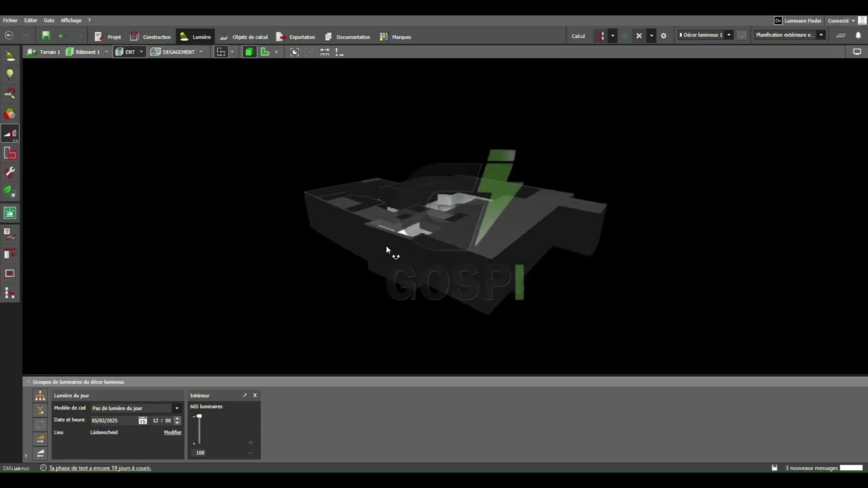Image resolution: width=868 pixels, height=488 pixels.
Task: Open notifications bell
Action: click(858, 35)
